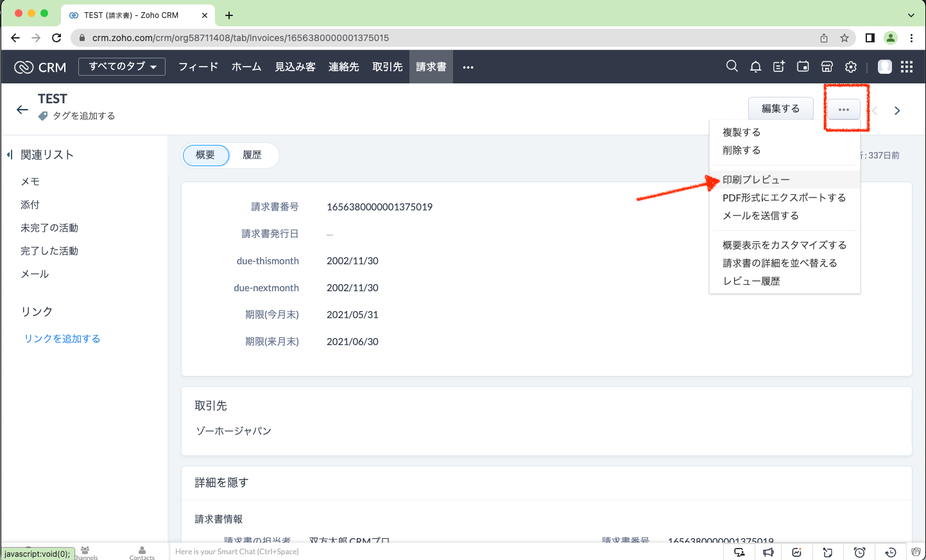This screenshot has height=560, width=926.
Task: Open the search magnifier icon
Action: click(x=732, y=67)
